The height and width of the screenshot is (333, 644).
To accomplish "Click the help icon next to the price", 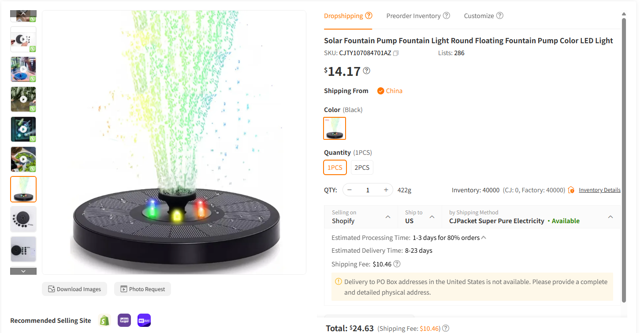I will tap(366, 71).
